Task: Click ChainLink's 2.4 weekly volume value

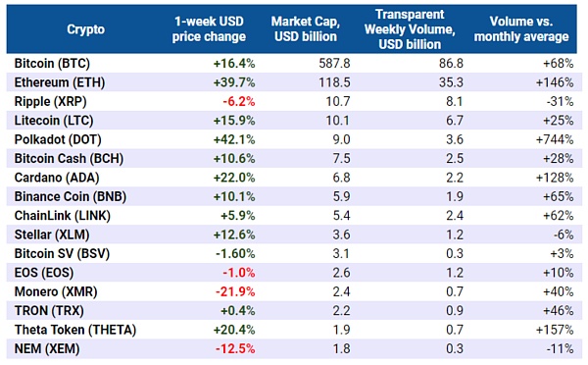Action: tap(455, 216)
